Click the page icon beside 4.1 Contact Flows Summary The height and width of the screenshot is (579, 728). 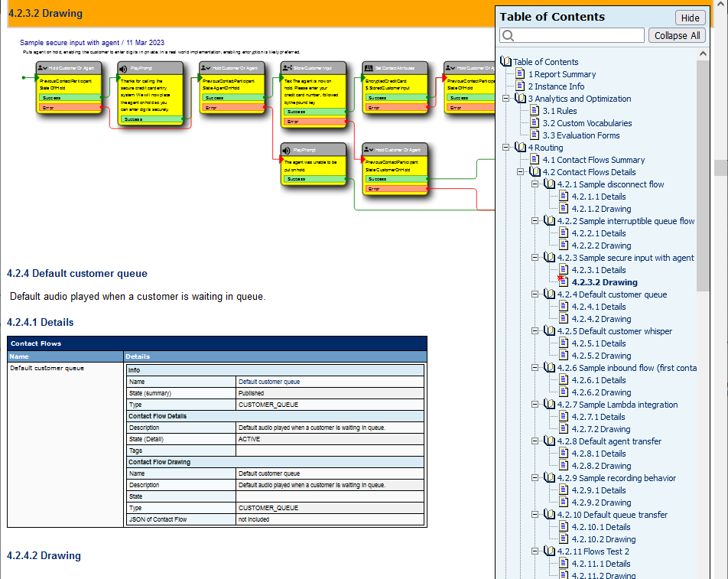pyautogui.click(x=535, y=159)
